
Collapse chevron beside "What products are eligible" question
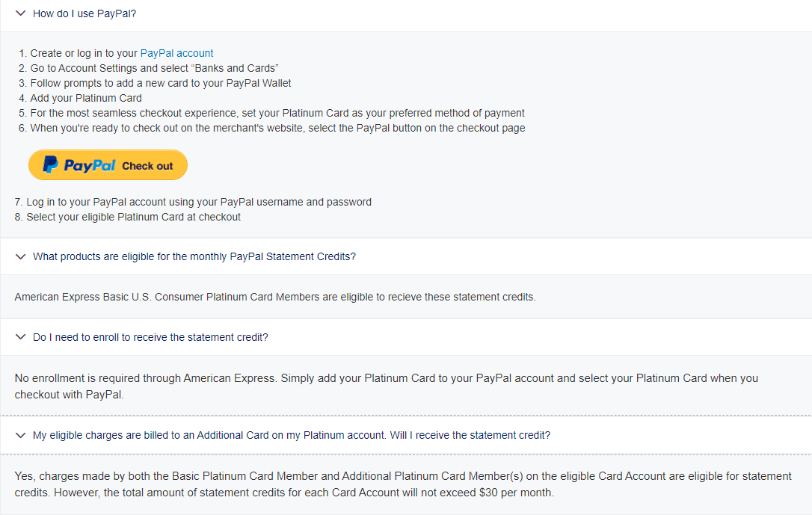point(21,256)
